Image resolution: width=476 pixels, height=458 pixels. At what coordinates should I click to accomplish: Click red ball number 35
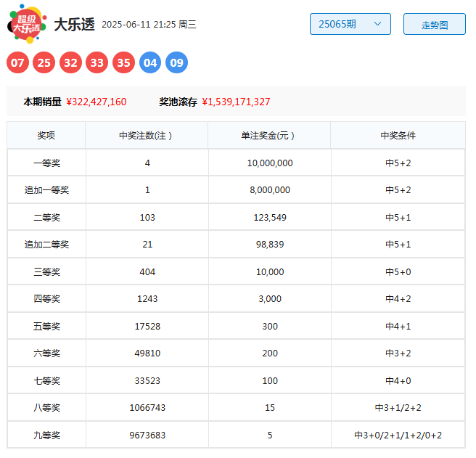[x=123, y=62]
